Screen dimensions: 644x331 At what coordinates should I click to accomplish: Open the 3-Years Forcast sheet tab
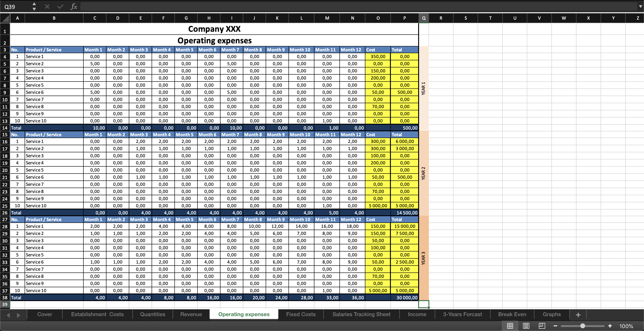[x=462, y=314]
